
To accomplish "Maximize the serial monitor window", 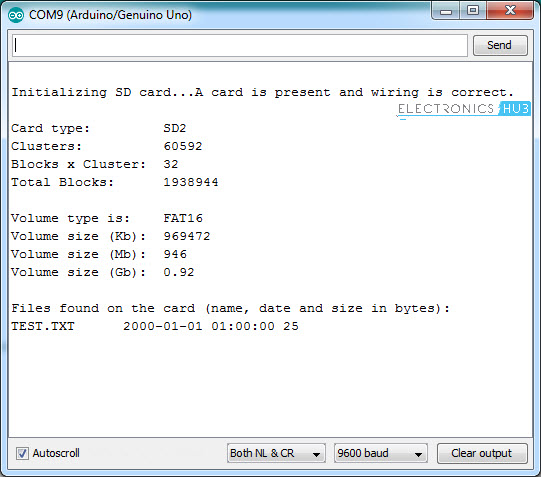I will click(473, 11).
